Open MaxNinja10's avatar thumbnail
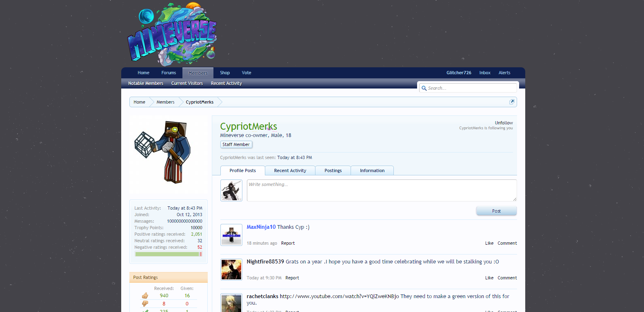The width and height of the screenshot is (644, 312). pyautogui.click(x=231, y=235)
